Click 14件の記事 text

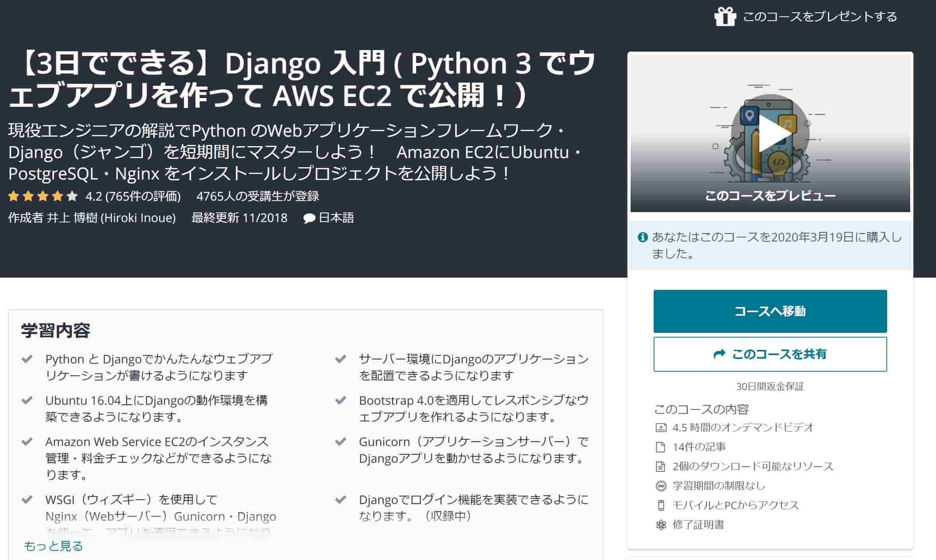pyautogui.click(x=699, y=447)
